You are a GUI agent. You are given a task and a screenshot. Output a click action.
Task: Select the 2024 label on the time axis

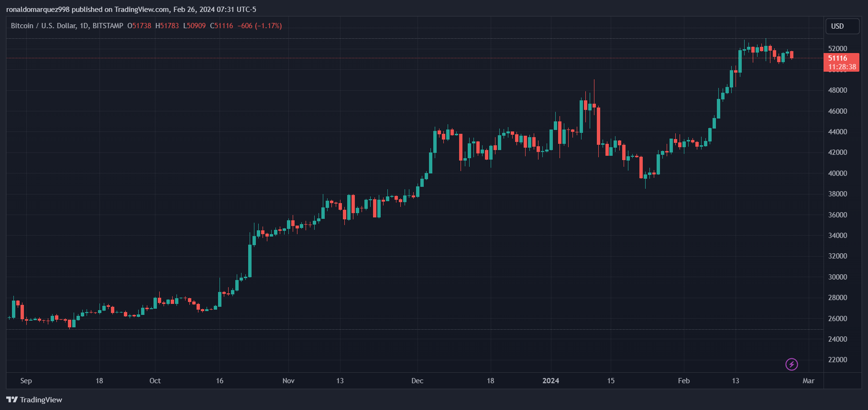click(x=550, y=381)
